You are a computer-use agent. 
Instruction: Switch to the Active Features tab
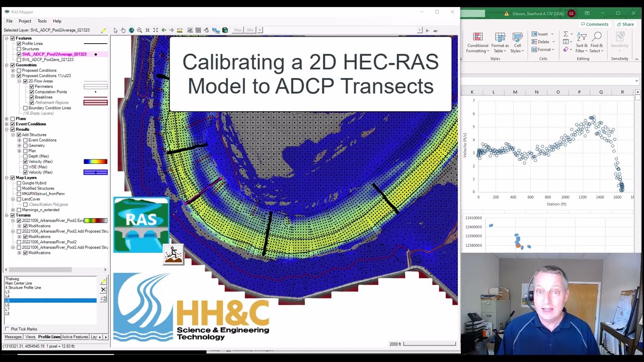(75, 337)
